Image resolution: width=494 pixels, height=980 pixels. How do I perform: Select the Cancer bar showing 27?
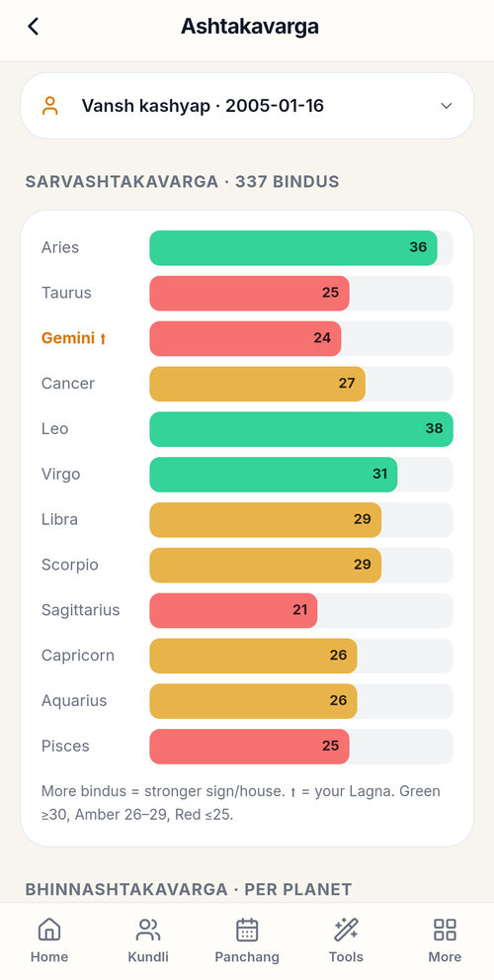(x=257, y=384)
